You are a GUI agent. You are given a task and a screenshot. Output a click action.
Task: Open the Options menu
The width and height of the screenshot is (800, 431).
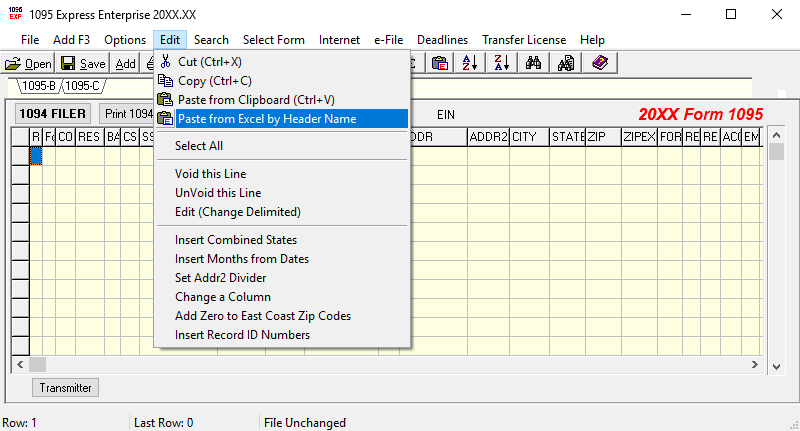[x=125, y=40]
